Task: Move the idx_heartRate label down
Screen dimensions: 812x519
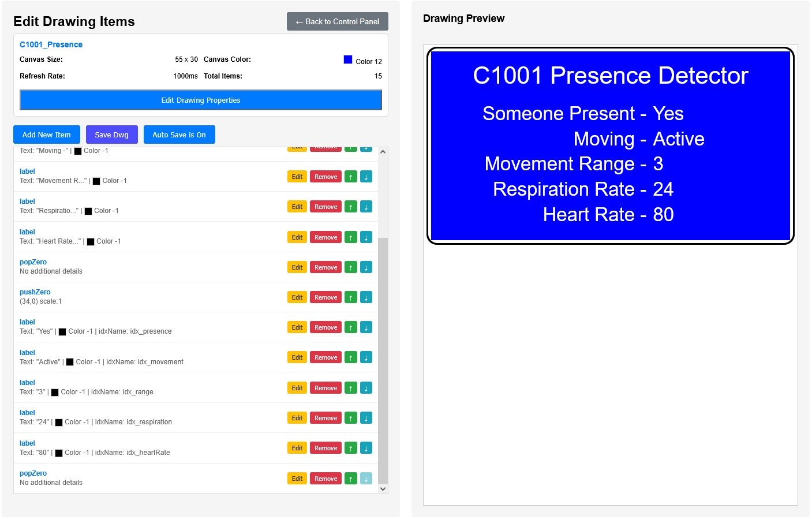Action: (366, 448)
